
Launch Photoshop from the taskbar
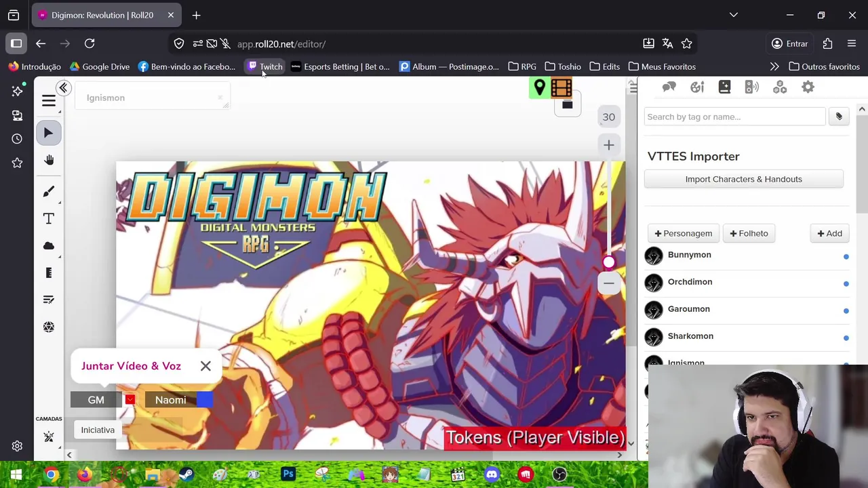pyautogui.click(x=288, y=474)
